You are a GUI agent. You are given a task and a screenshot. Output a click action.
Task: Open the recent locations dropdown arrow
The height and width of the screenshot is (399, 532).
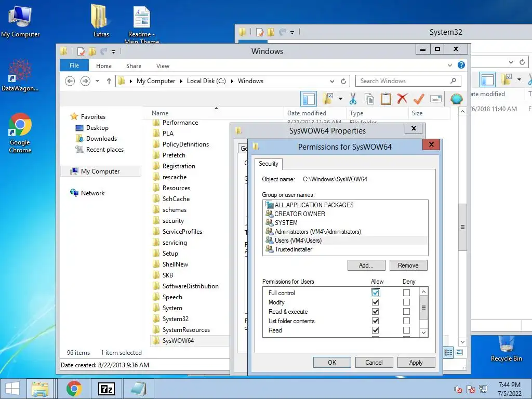click(x=97, y=81)
